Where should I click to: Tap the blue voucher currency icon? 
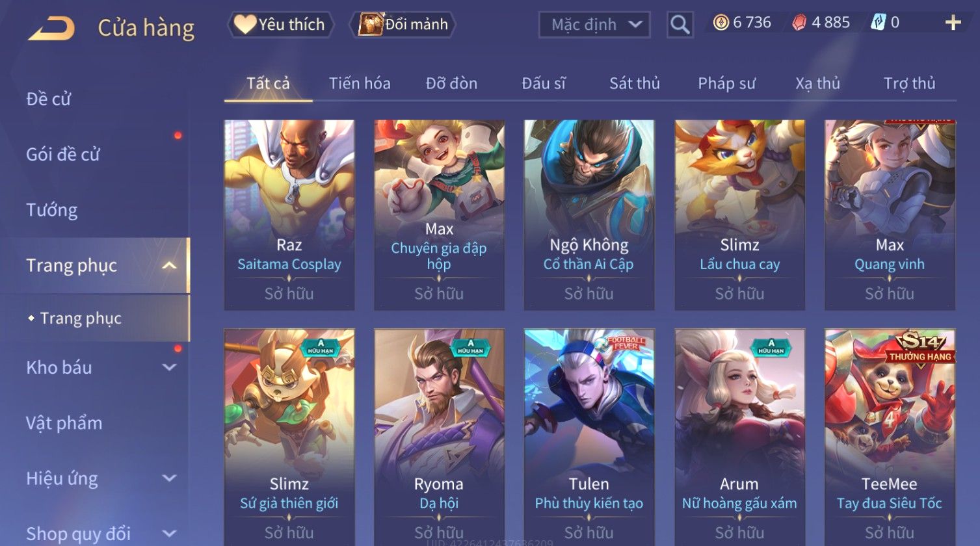[878, 23]
